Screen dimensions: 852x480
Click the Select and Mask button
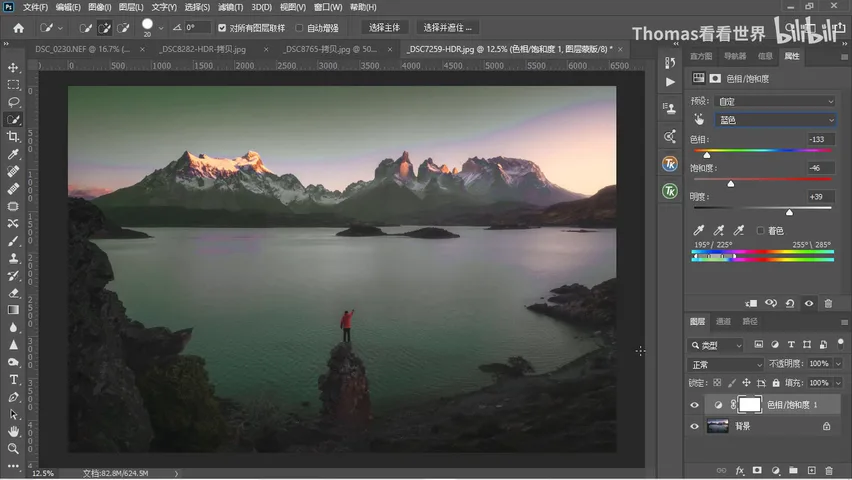point(448,28)
